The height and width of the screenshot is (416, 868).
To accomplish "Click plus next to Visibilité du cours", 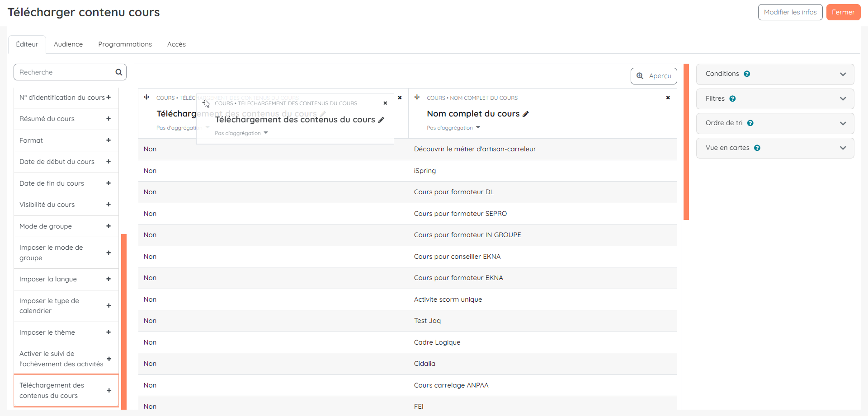I will [x=108, y=205].
